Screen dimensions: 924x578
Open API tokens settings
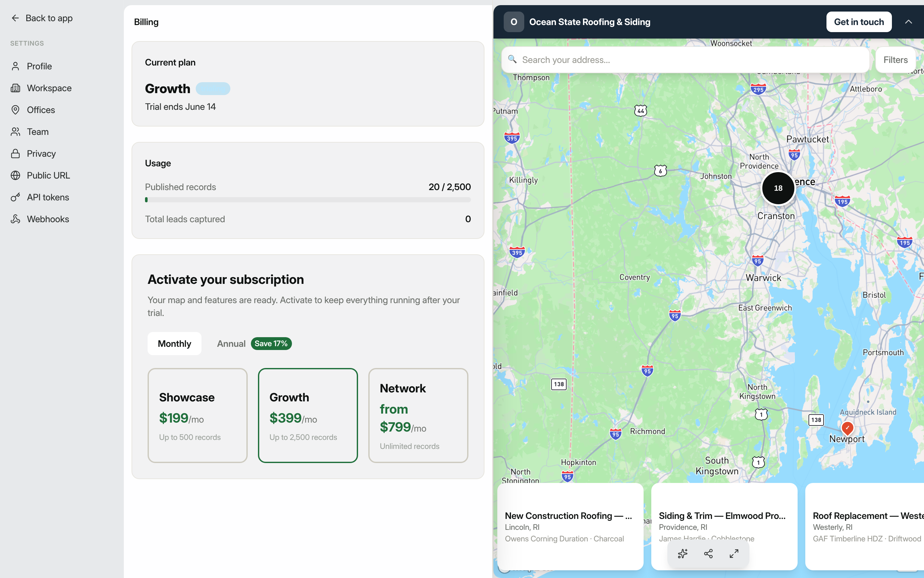62,197
